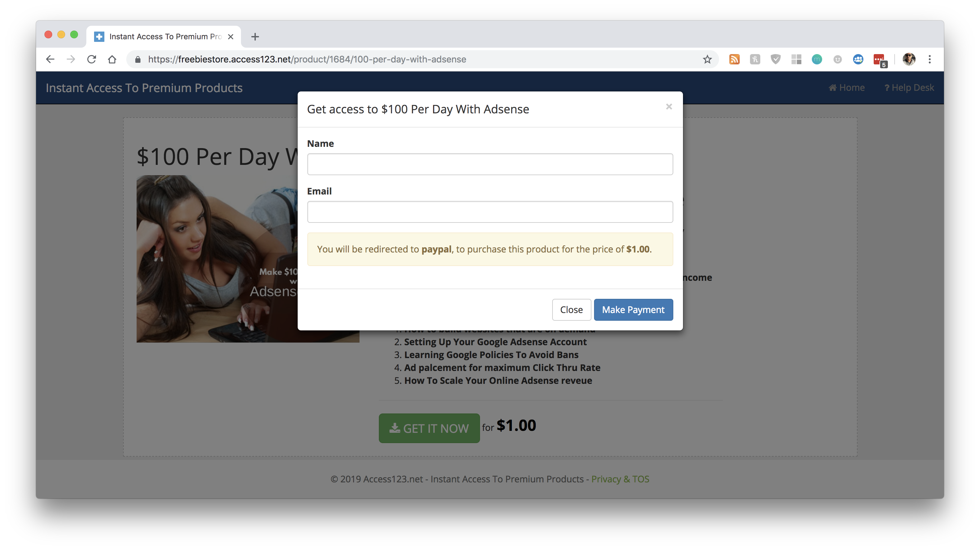980x550 pixels.
Task: Open the Home menu link
Action: (x=847, y=88)
